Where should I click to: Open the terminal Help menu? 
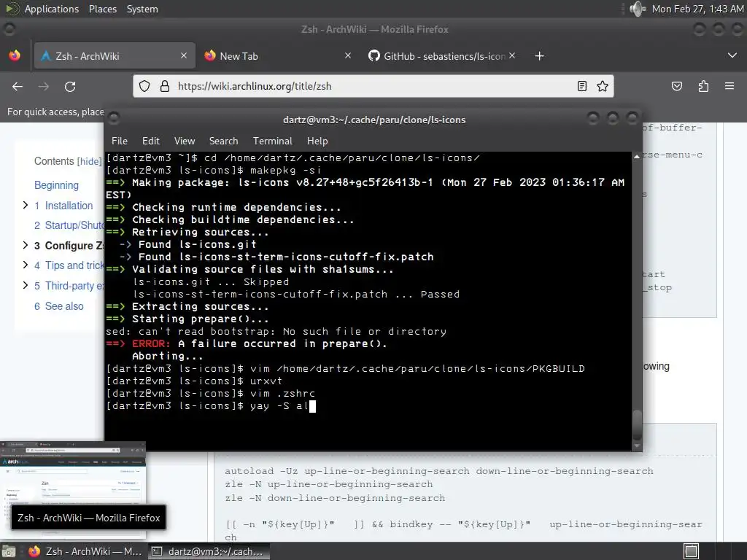(317, 141)
